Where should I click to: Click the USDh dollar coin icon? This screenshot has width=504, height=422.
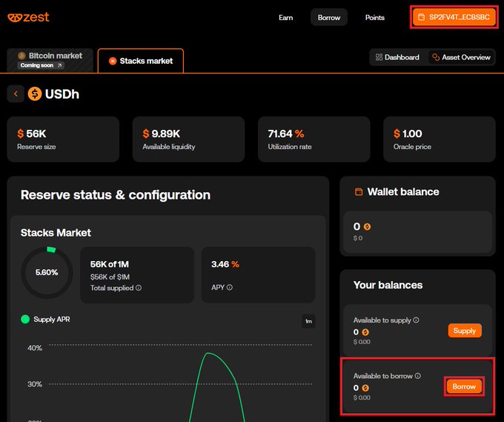[x=35, y=94]
